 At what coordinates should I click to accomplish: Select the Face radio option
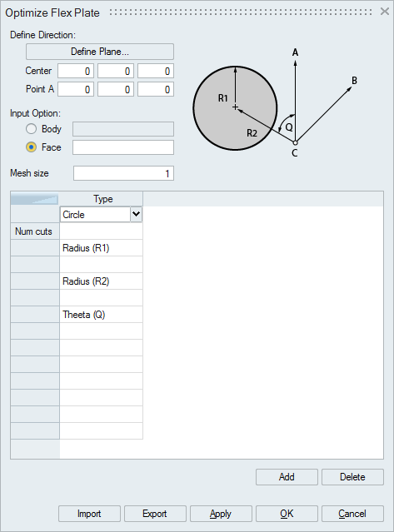(31, 147)
